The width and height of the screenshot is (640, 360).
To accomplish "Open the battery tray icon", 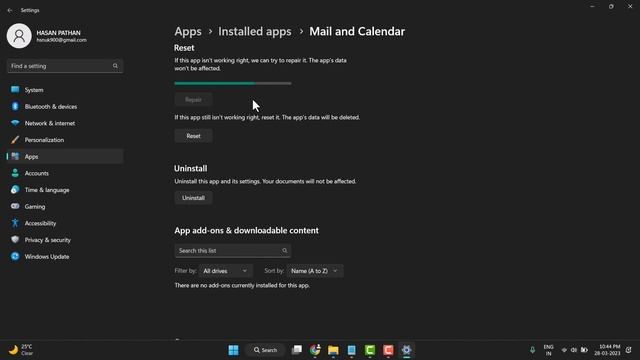I will [x=584, y=350].
